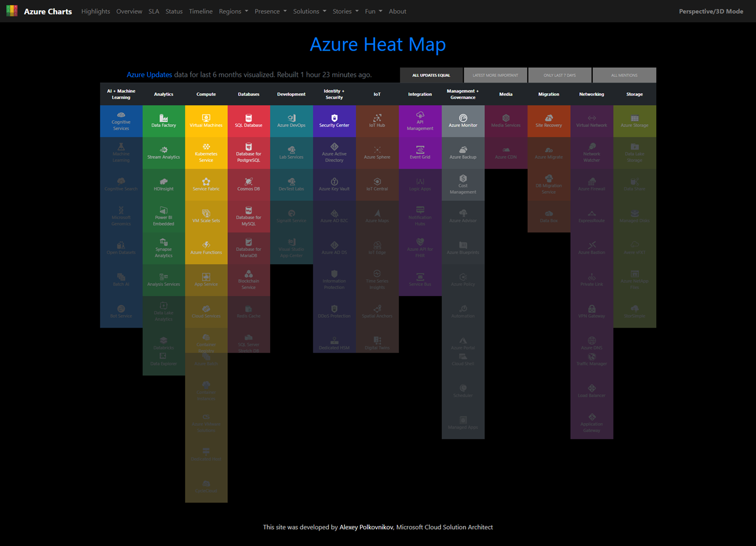Select the Virtual Machines tile
The image size is (756, 546).
click(206, 121)
